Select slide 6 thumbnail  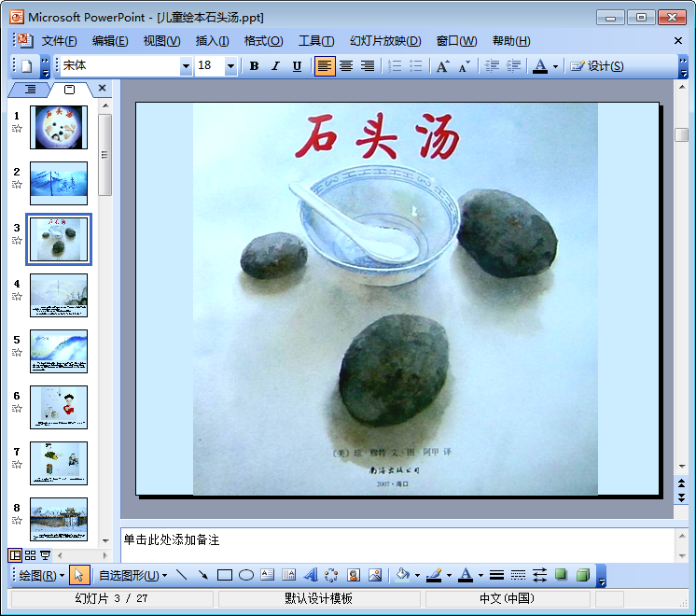tap(59, 407)
